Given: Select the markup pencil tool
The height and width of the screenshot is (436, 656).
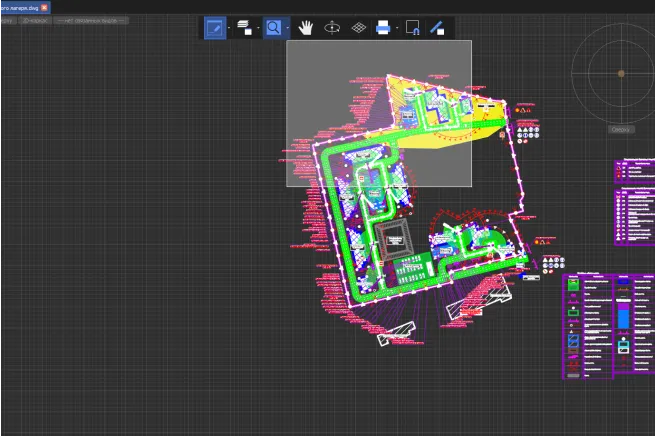Looking at the screenshot, I should 214,28.
